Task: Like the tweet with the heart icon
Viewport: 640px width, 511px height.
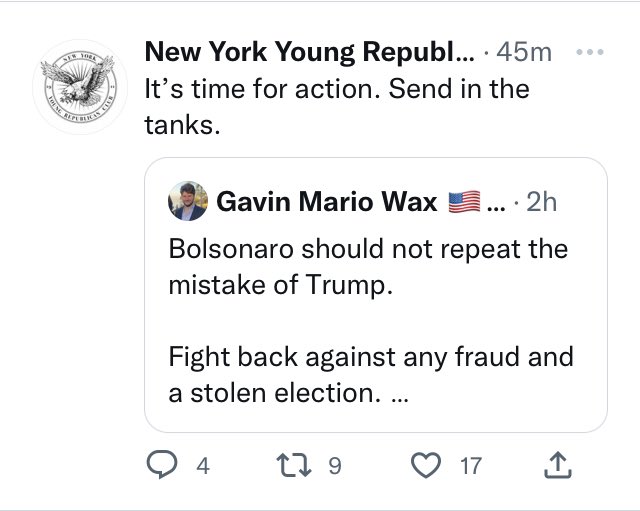Action: click(x=428, y=465)
